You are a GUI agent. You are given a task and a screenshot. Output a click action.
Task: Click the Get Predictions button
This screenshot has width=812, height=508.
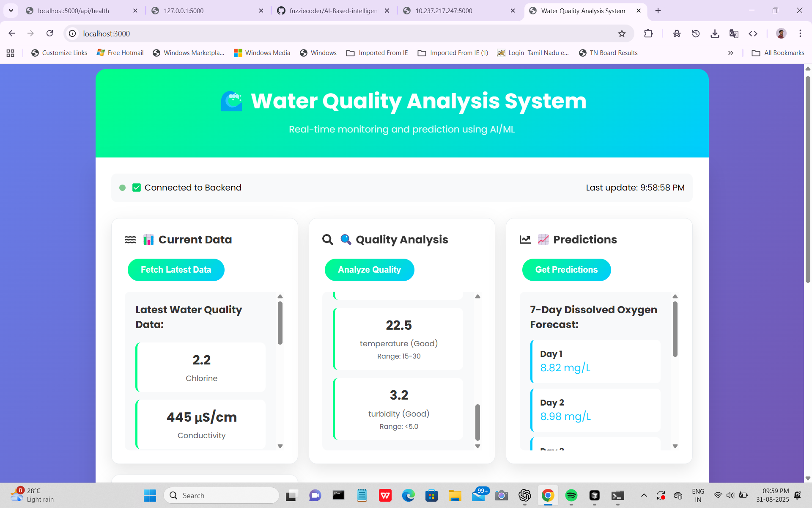(x=566, y=270)
